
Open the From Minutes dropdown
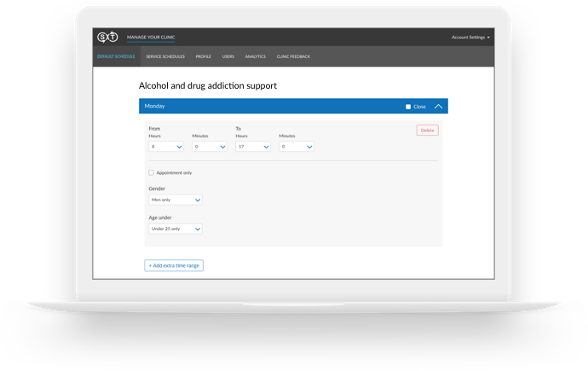pyautogui.click(x=210, y=147)
